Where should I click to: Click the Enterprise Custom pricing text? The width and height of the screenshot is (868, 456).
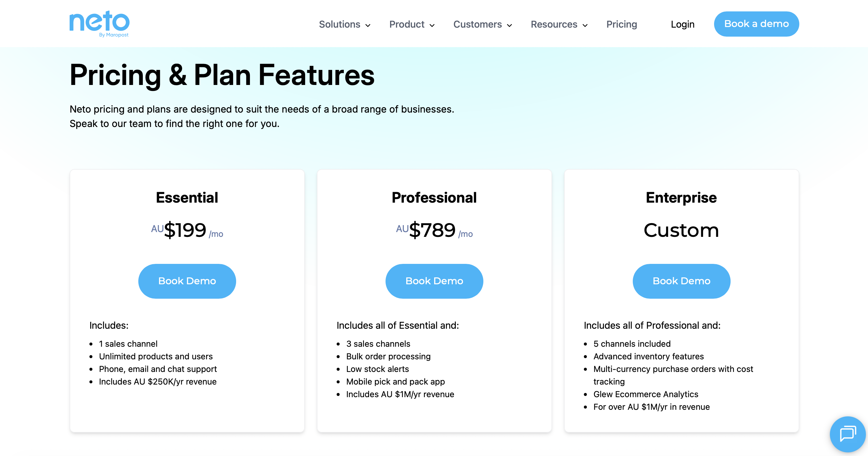coord(681,230)
